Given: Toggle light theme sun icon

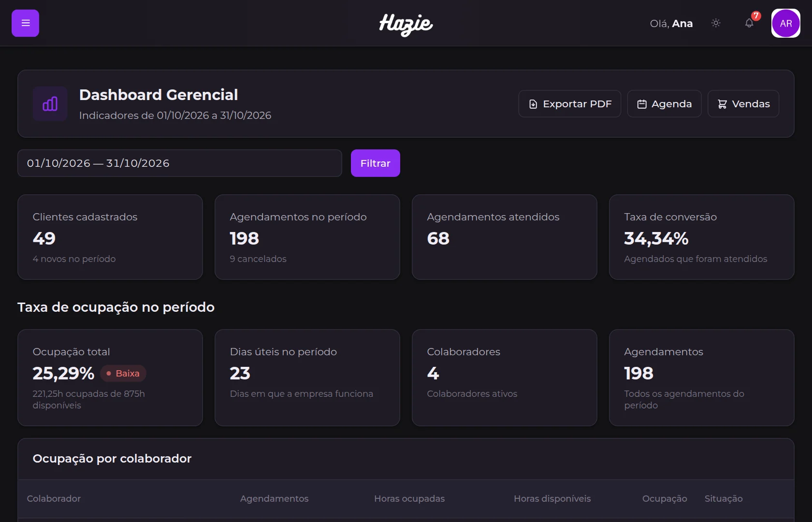Looking at the screenshot, I should 716,23.
